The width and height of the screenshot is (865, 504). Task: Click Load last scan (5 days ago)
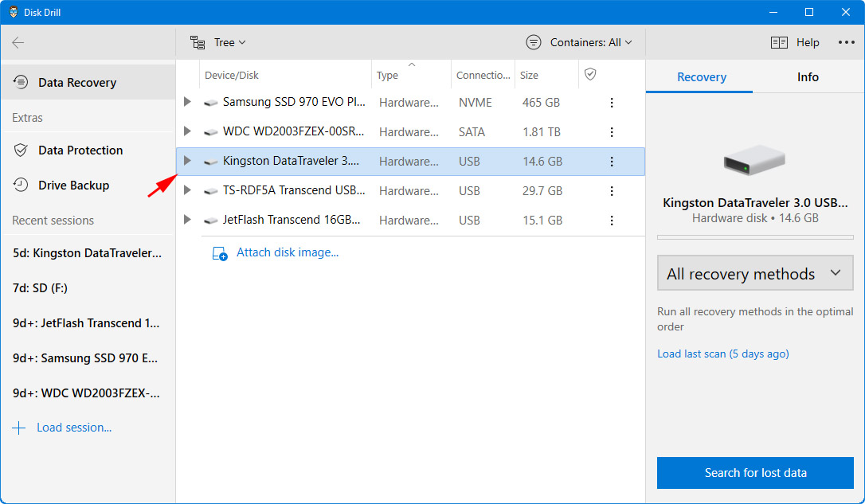722,354
